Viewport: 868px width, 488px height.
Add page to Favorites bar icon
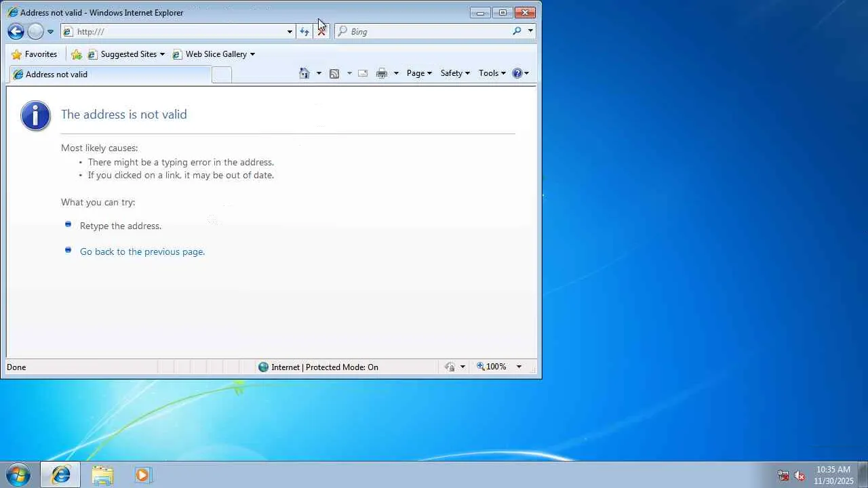77,54
